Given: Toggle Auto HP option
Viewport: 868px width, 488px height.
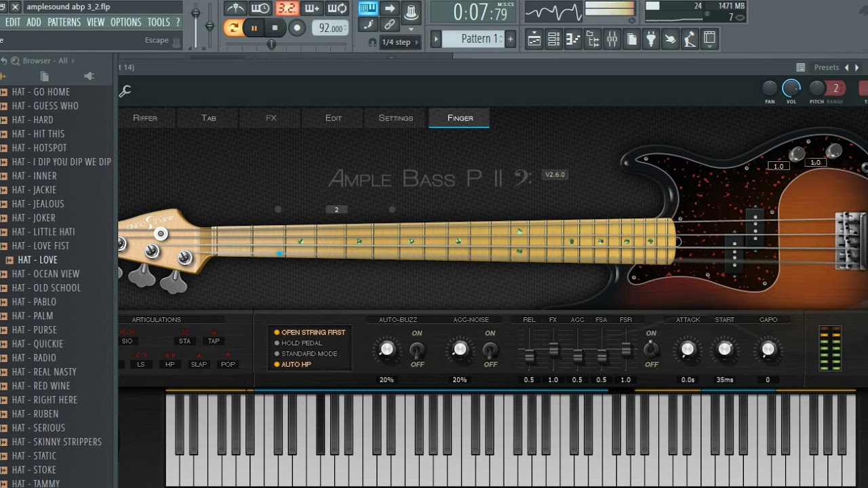Looking at the screenshot, I should click(x=292, y=365).
